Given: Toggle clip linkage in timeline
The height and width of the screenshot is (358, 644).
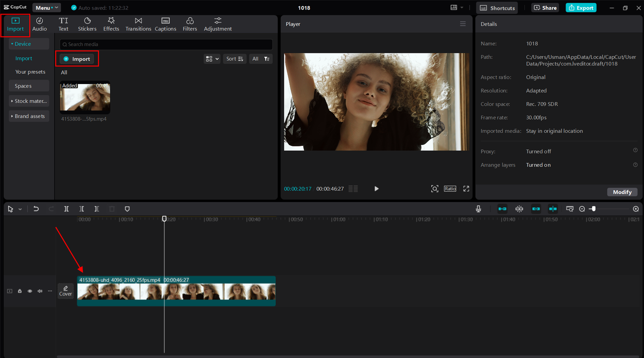Looking at the screenshot, I should [536, 209].
